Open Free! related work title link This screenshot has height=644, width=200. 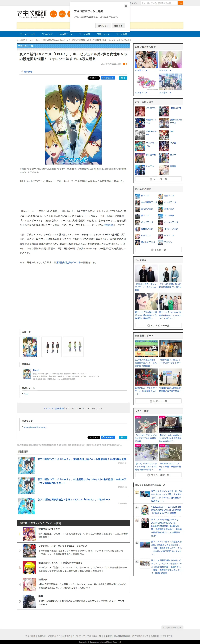(36, 370)
